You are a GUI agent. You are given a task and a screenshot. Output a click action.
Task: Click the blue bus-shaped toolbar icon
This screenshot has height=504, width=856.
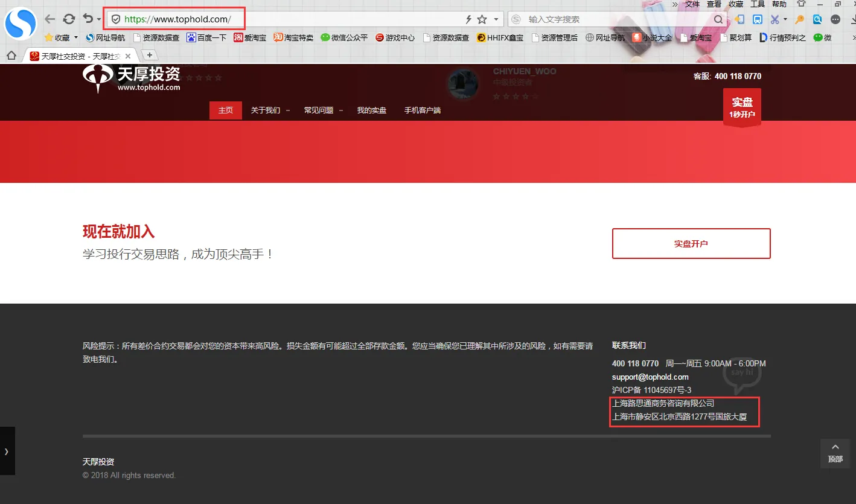point(757,19)
